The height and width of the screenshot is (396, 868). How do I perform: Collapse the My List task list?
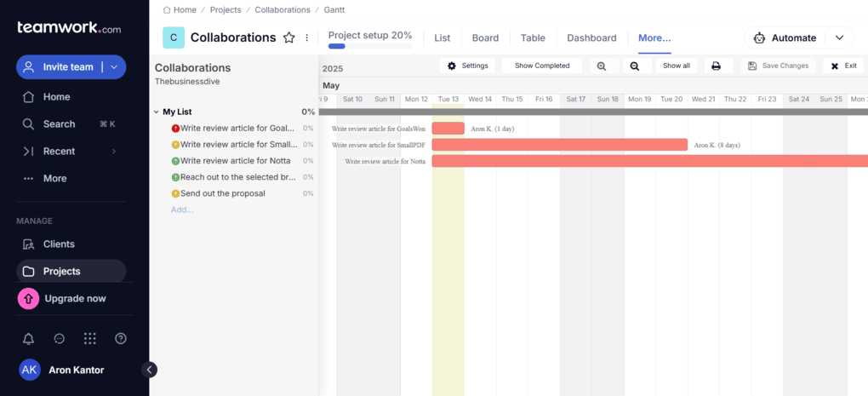coord(156,112)
